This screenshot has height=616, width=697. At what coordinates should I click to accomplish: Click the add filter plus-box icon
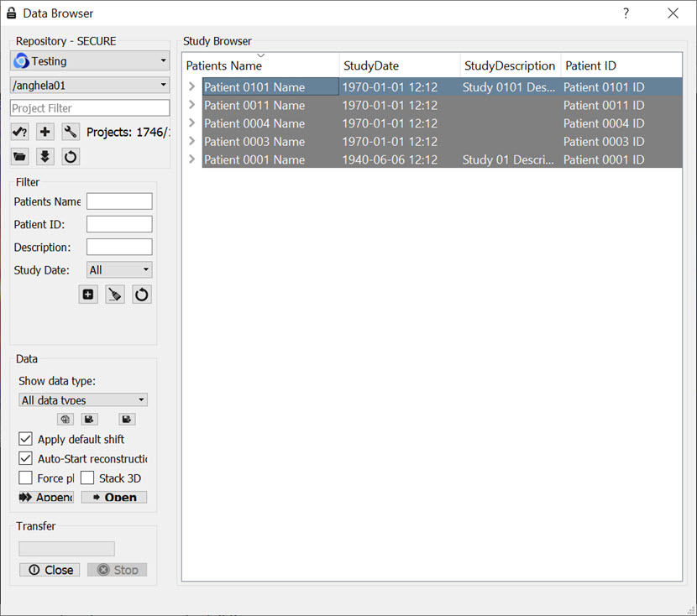click(88, 295)
